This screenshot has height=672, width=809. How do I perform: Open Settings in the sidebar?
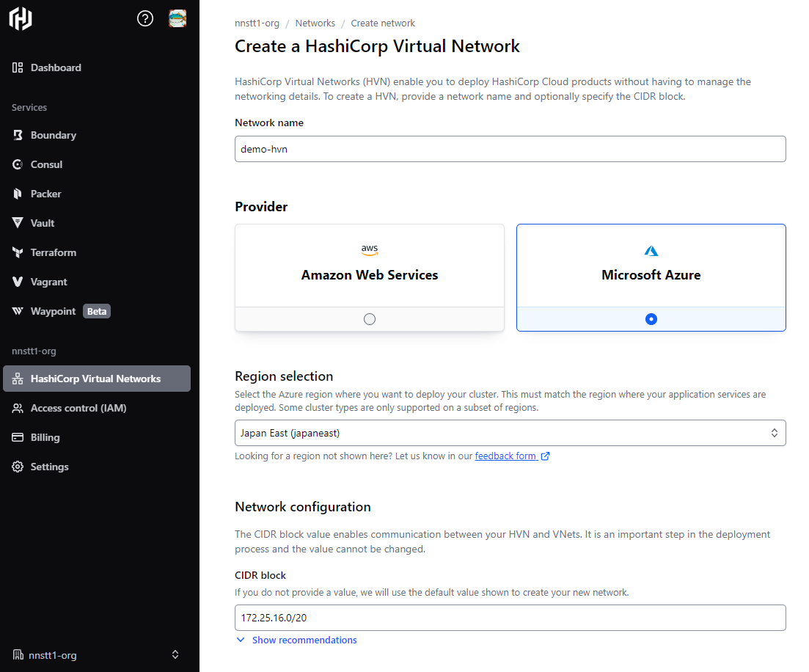(50, 467)
